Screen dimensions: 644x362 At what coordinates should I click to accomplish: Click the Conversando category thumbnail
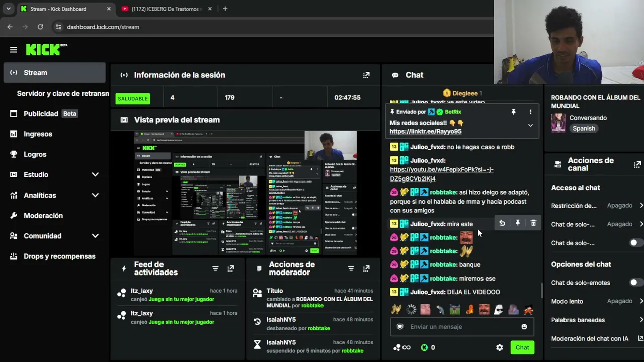point(558,123)
